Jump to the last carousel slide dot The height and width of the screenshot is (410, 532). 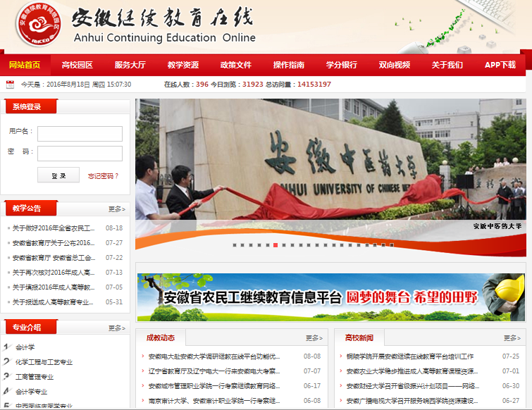[392, 245]
